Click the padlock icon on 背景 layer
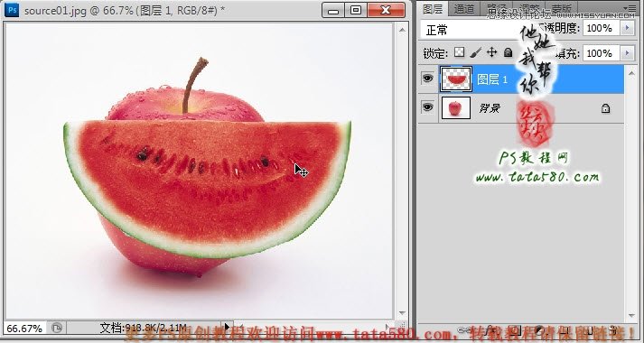Image resolution: width=644 pixels, height=343 pixels. 605,108
